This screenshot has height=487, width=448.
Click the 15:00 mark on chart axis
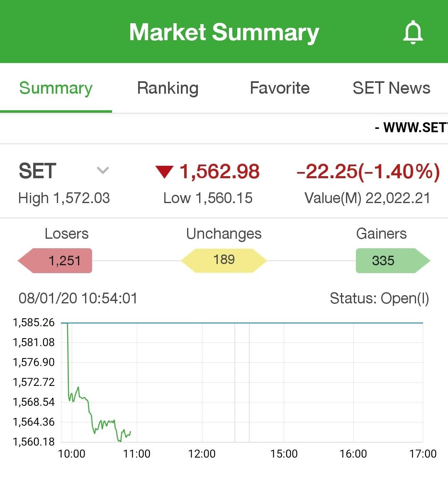pyautogui.click(x=284, y=454)
